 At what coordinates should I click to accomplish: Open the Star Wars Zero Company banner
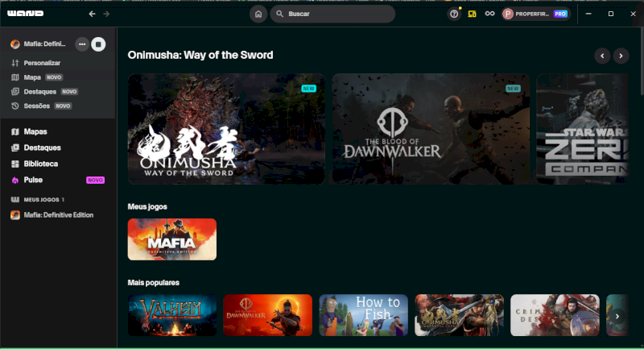tap(582, 129)
